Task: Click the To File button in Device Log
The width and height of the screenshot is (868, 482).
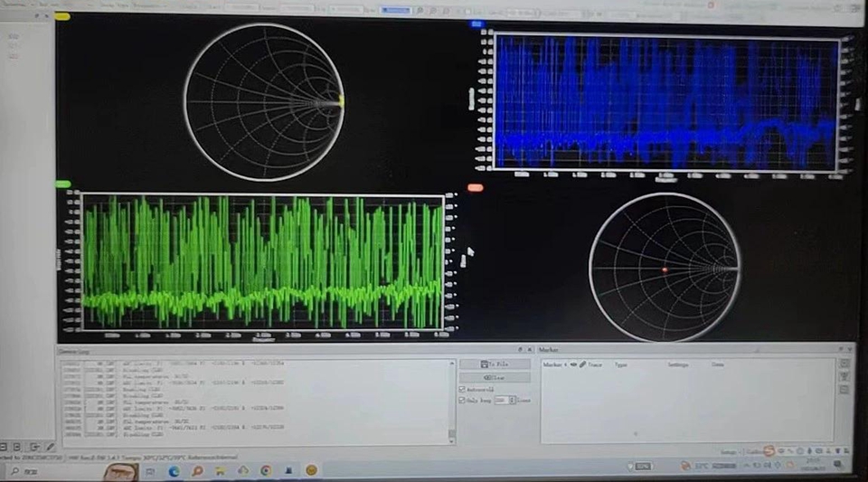Action: (495, 364)
